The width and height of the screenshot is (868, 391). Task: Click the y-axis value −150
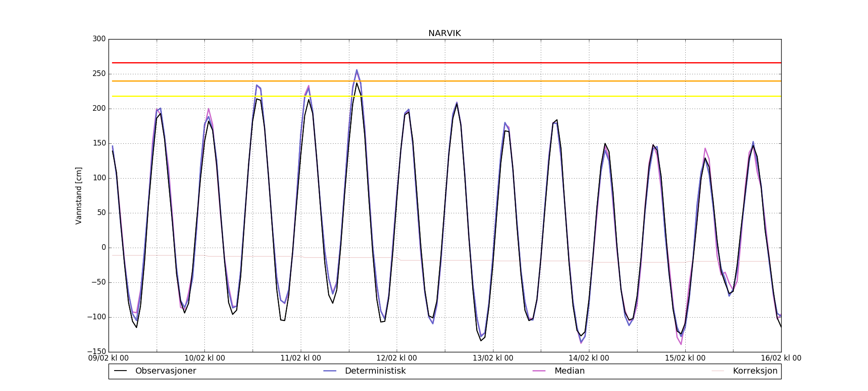pyautogui.click(x=96, y=352)
